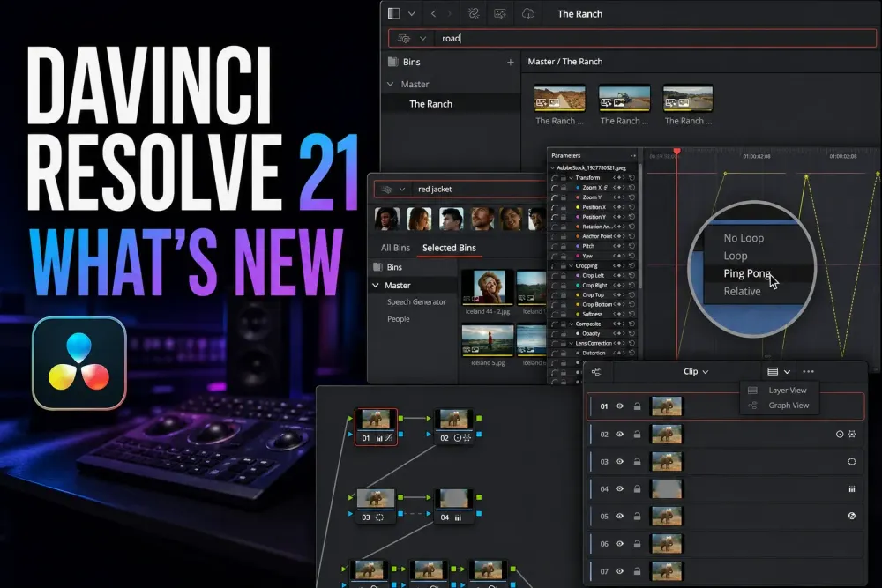The height and width of the screenshot is (588, 882).
Task: Choose 'Ping Pong' from the loop menu
Action: pos(747,274)
